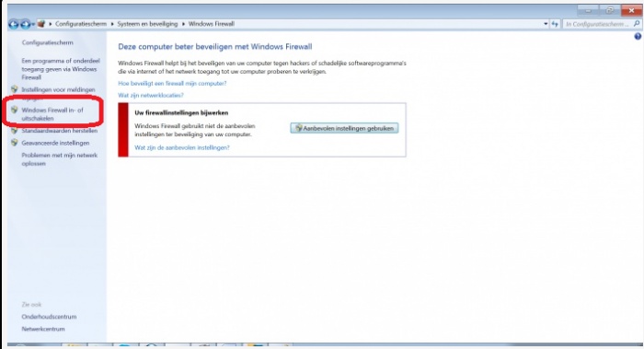
Task: Click heading 'Deze computer beter beveiligen met Windows Firewall'
Action: tap(214, 46)
